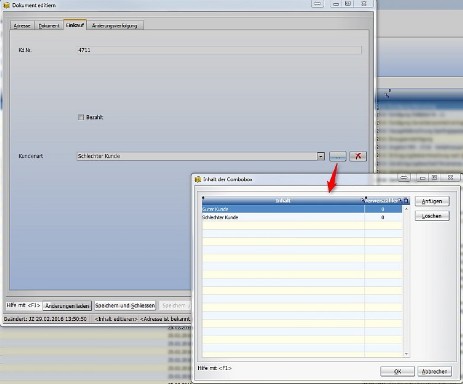Click the Löschen button
The height and width of the screenshot is (384, 463).
click(x=432, y=216)
